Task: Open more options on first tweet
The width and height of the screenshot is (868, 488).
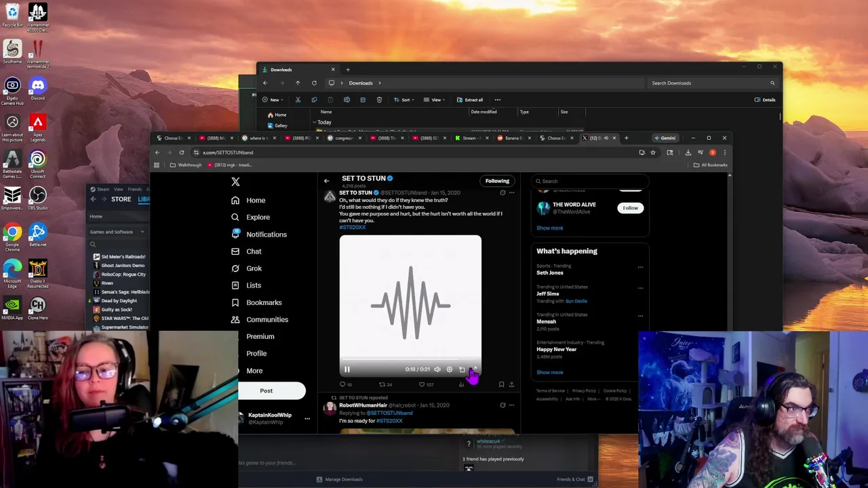Action: pos(512,193)
